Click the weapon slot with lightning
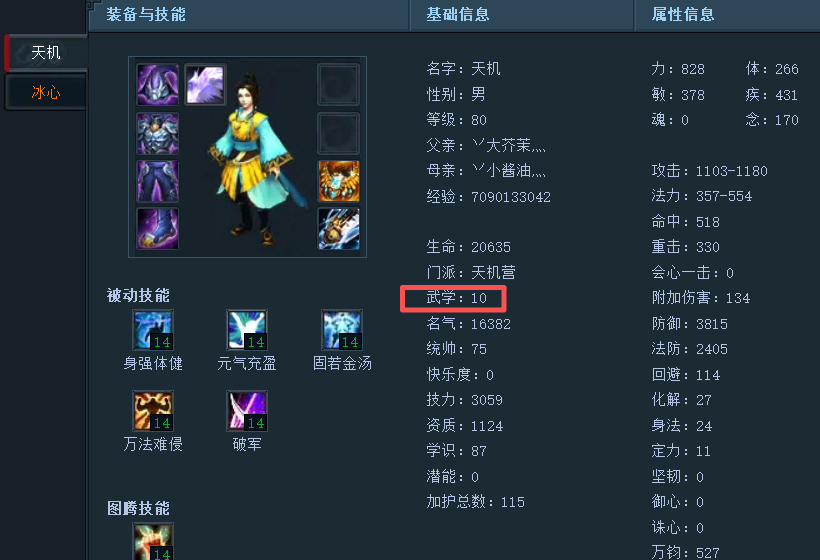820x560 pixels. (338, 228)
